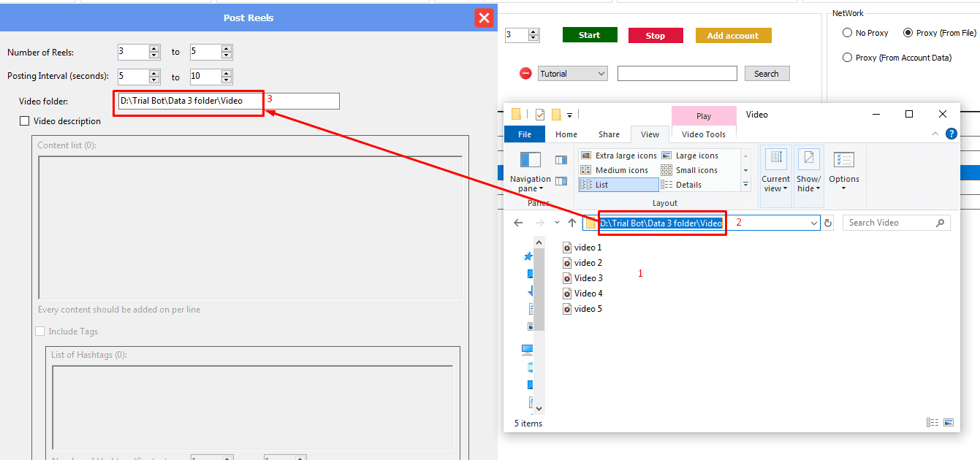Collapse the Explorer ribbon with the chevron
Screen dimensions: 980x460
pos(935,134)
